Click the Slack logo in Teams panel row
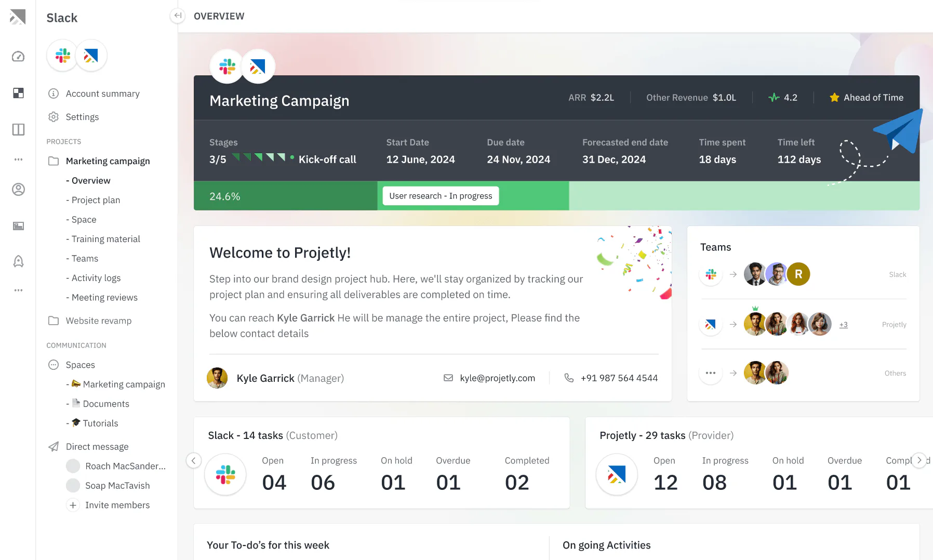 coord(711,274)
